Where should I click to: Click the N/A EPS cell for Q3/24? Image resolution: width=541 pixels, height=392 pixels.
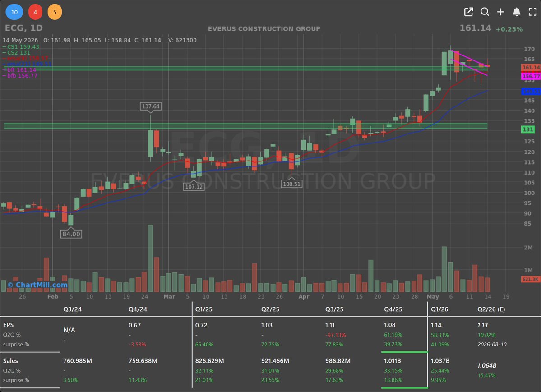tap(69, 330)
